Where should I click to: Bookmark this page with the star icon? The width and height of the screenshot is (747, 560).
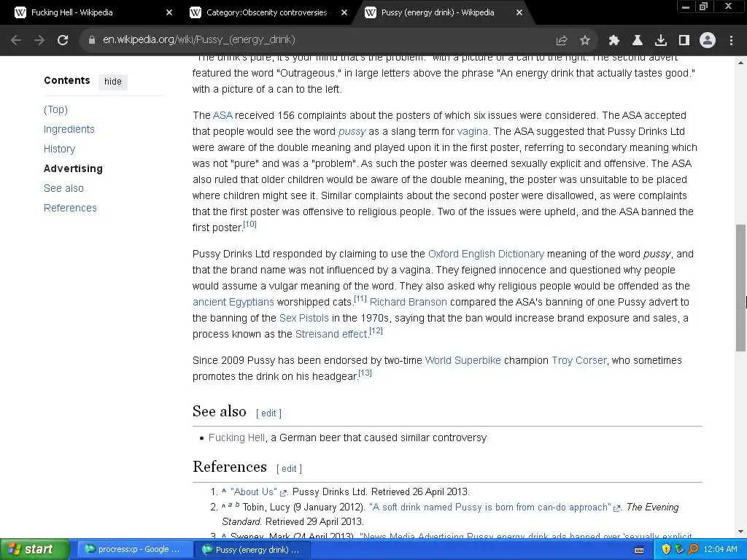[585, 40]
